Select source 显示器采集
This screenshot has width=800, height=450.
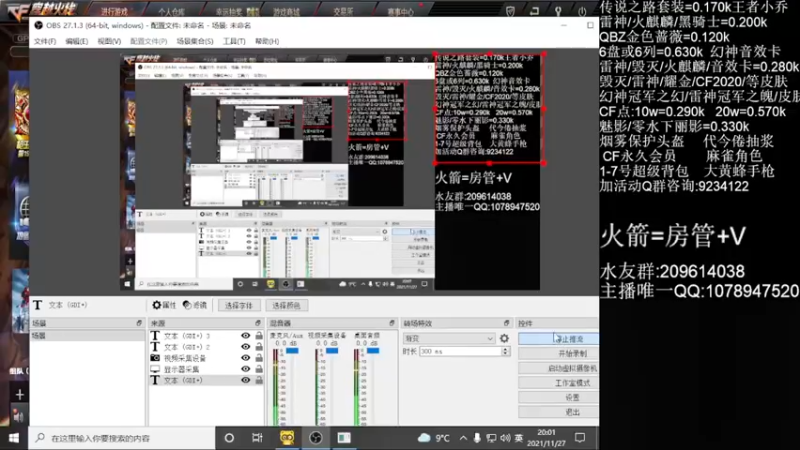click(x=181, y=369)
